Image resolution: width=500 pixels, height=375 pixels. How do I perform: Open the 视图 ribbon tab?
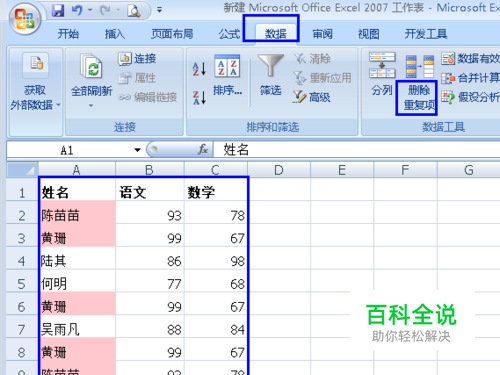(x=369, y=34)
